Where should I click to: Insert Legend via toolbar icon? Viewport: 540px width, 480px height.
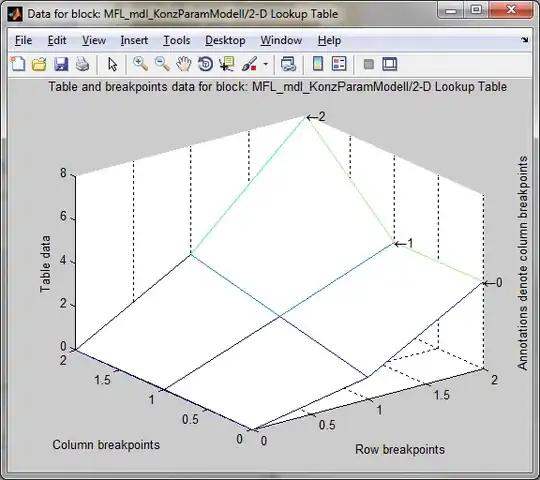pyautogui.click(x=339, y=64)
